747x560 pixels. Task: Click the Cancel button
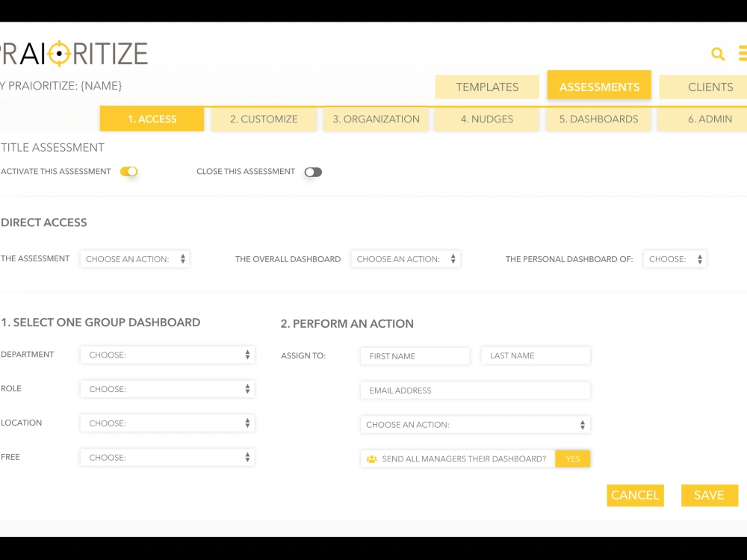coord(635,495)
